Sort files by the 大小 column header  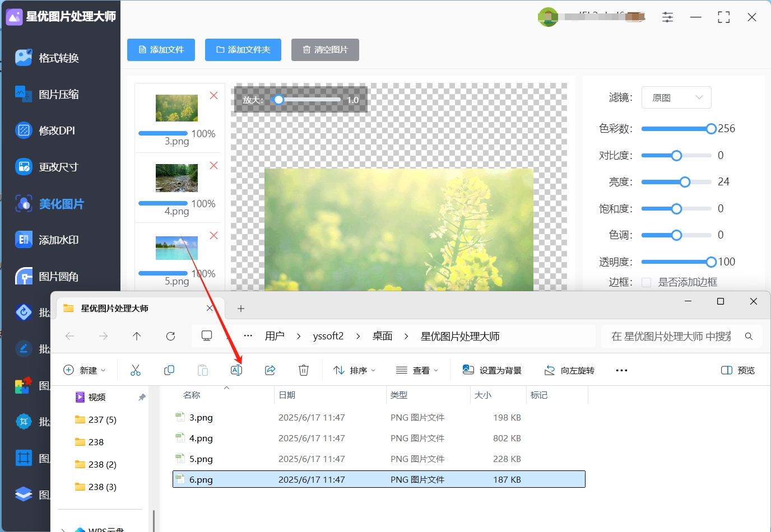[x=483, y=395]
